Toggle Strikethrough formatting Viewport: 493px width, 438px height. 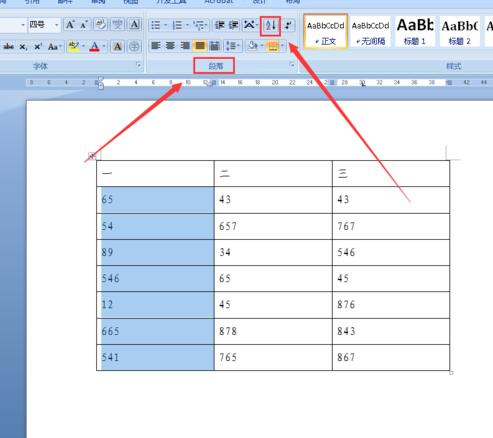[x=9, y=47]
